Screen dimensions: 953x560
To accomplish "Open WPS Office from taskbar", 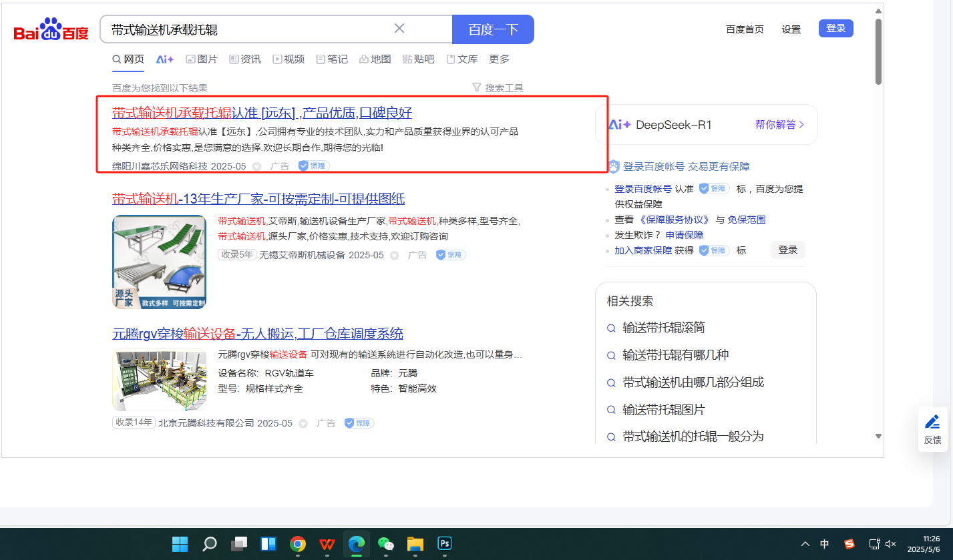I will point(327,544).
